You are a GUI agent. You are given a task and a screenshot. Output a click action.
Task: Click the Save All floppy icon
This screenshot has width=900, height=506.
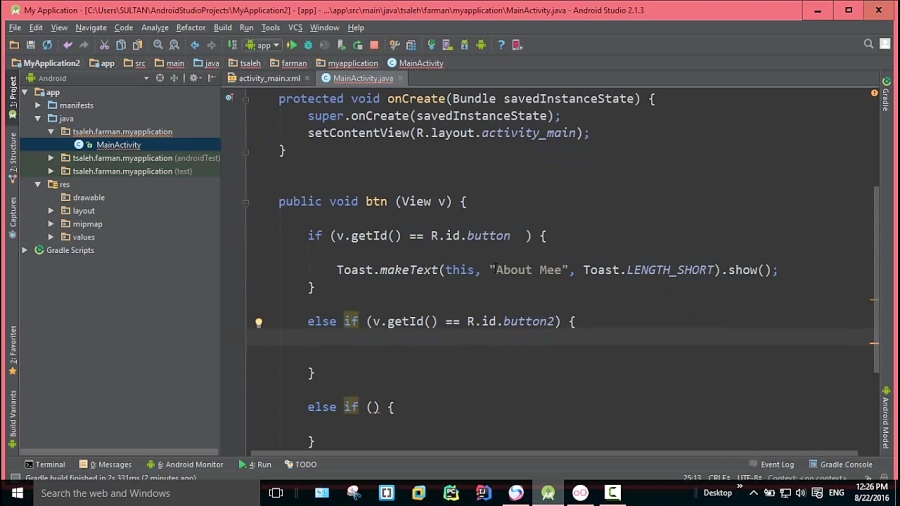tap(30, 45)
